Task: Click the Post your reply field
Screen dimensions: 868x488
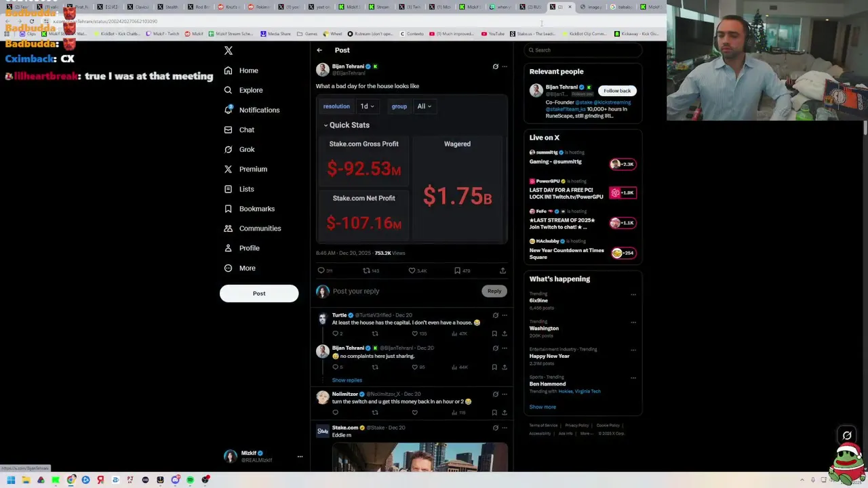Action: (x=405, y=291)
